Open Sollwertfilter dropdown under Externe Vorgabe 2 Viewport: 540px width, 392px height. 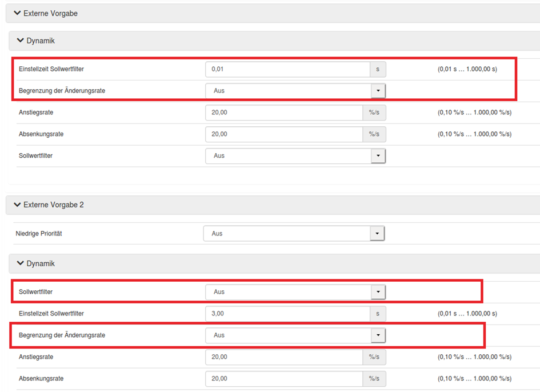coord(295,292)
